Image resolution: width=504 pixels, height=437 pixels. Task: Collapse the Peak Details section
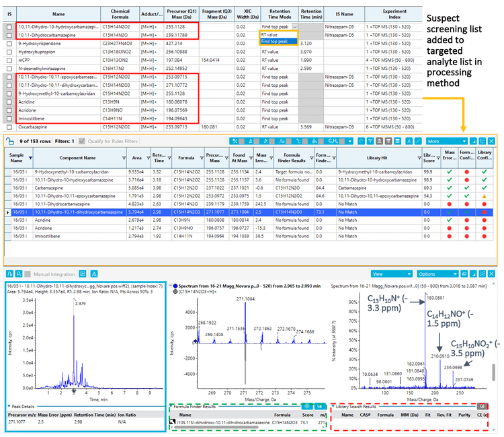point(9,407)
